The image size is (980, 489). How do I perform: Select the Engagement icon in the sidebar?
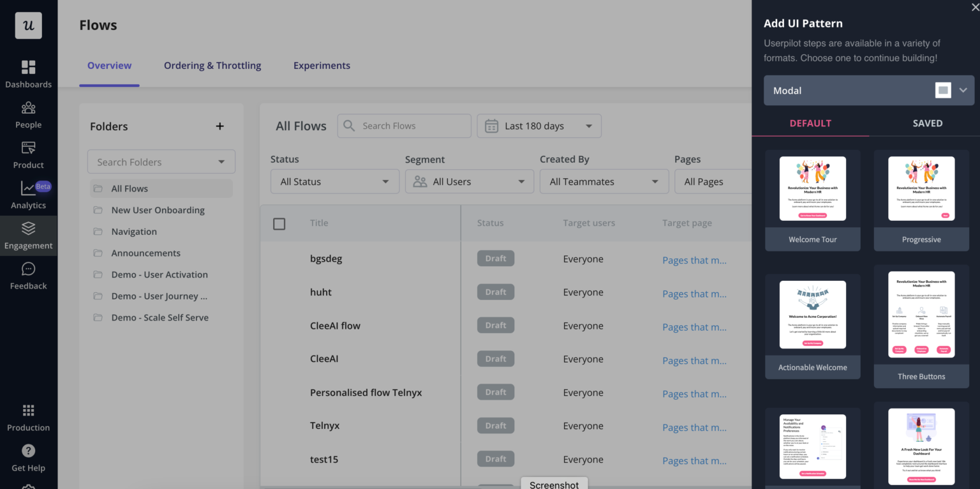(x=28, y=235)
